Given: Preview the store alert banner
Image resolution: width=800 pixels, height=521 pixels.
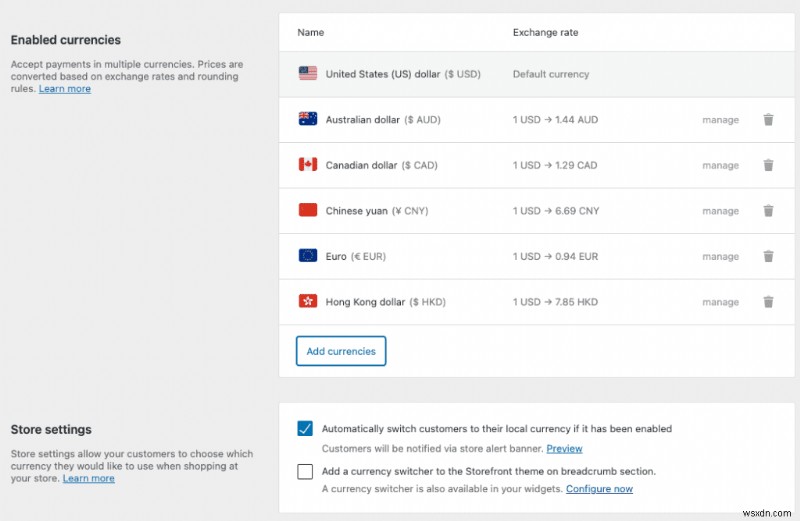Looking at the screenshot, I should tap(564, 449).
